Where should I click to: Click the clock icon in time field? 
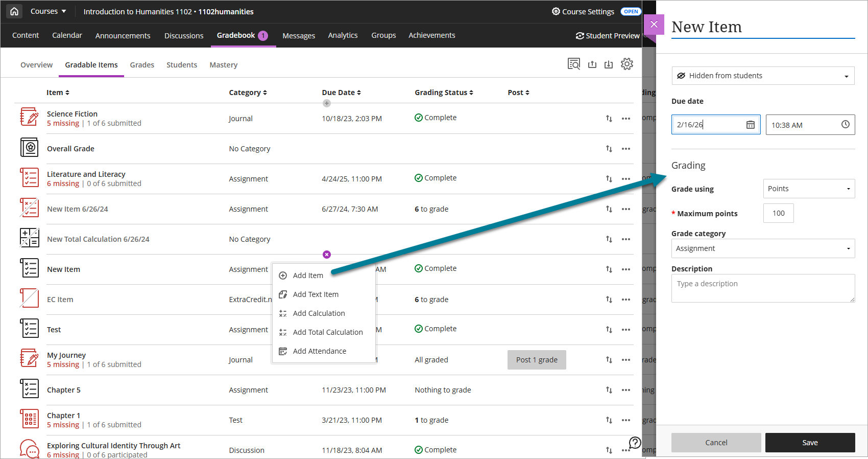[x=845, y=125]
